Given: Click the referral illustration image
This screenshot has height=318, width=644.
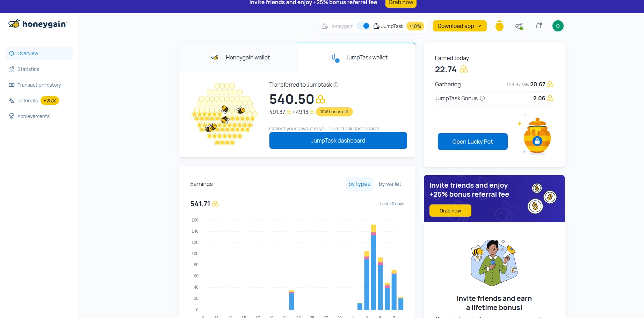Looking at the screenshot, I should coord(494,263).
